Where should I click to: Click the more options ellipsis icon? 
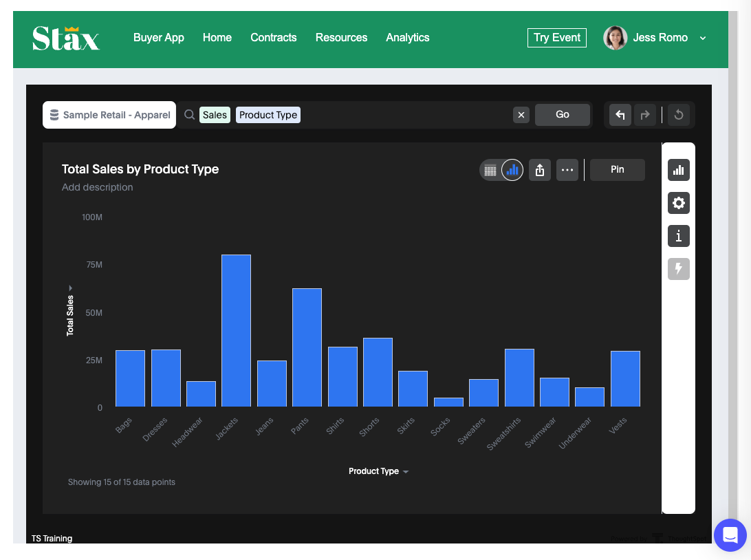tap(567, 169)
